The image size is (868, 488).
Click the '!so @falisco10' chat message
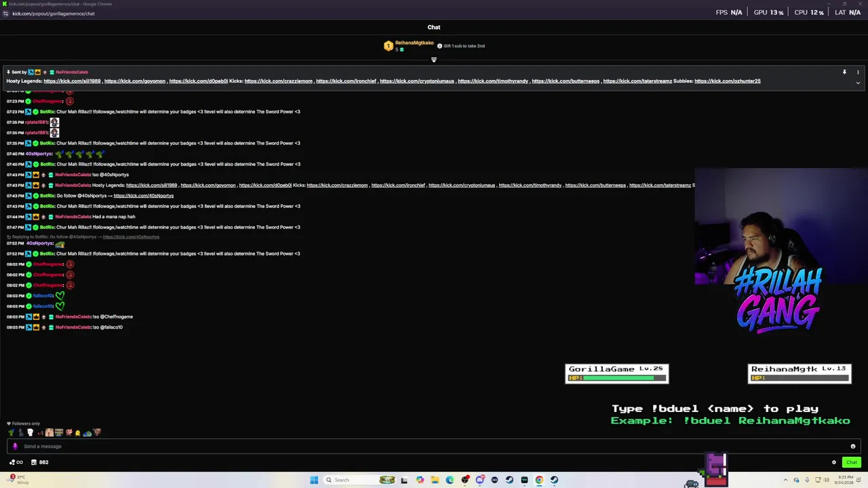[x=108, y=327]
